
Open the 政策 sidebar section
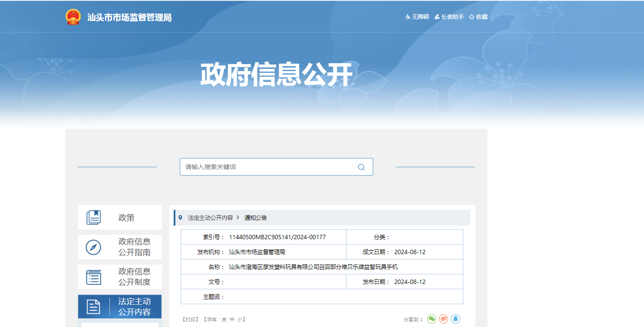(127, 218)
